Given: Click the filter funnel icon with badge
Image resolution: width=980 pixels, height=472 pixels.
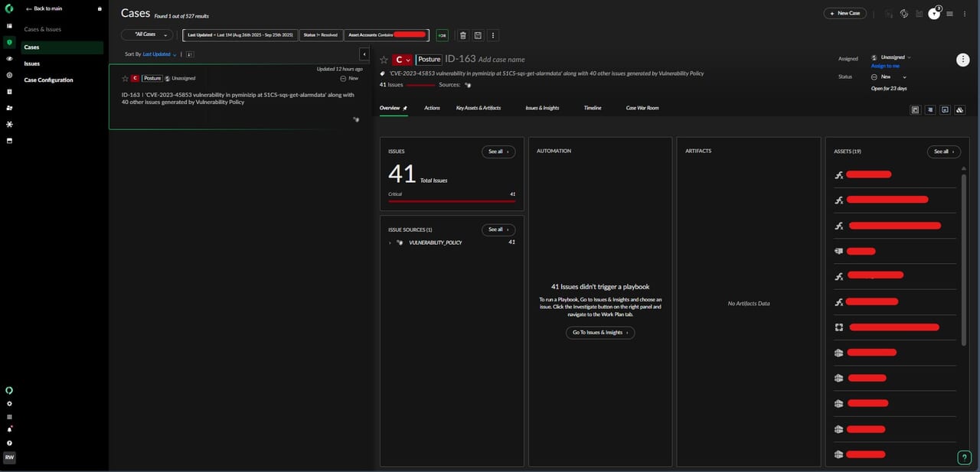Looking at the screenshot, I should (933, 13).
